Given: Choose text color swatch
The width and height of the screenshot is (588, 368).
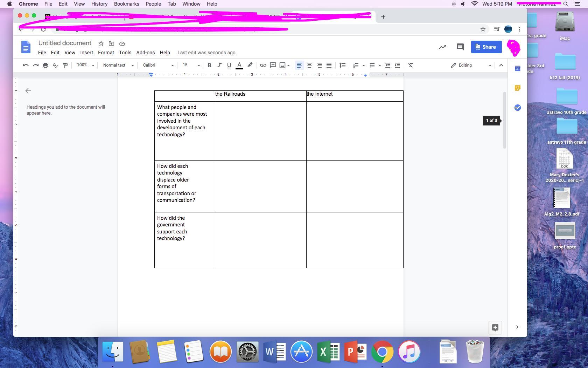Looking at the screenshot, I should pyautogui.click(x=239, y=66).
